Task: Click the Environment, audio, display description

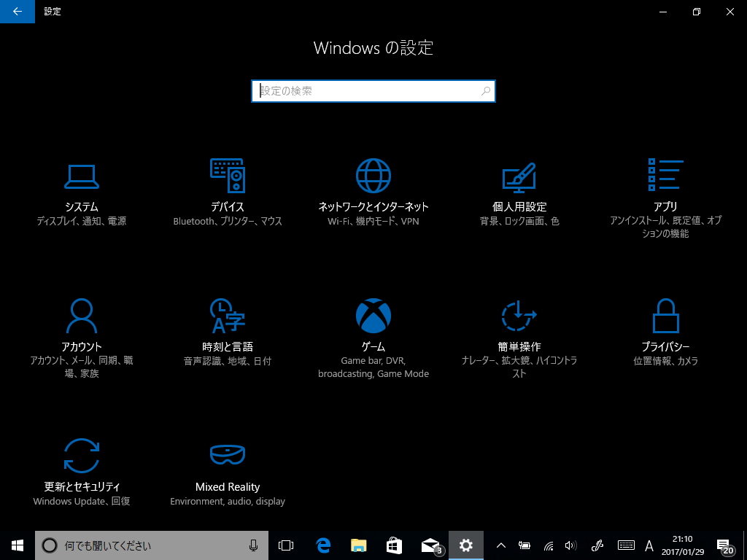Action: pos(228,501)
